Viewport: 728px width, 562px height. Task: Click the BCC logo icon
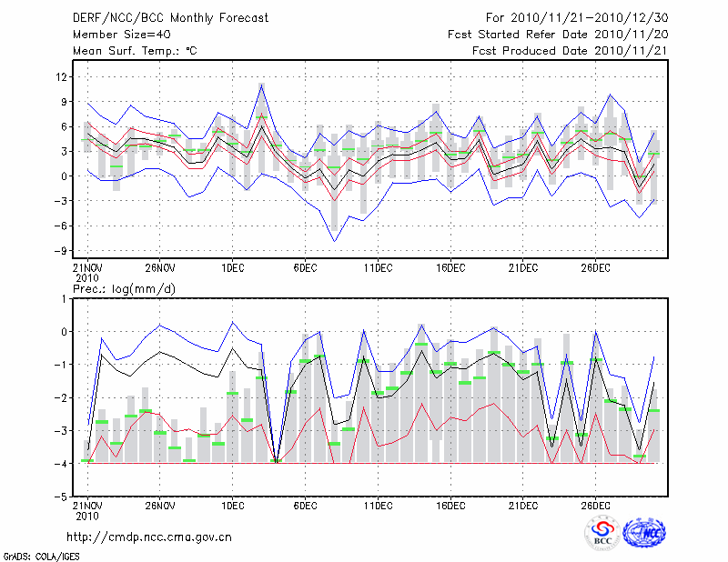click(602, 533)
